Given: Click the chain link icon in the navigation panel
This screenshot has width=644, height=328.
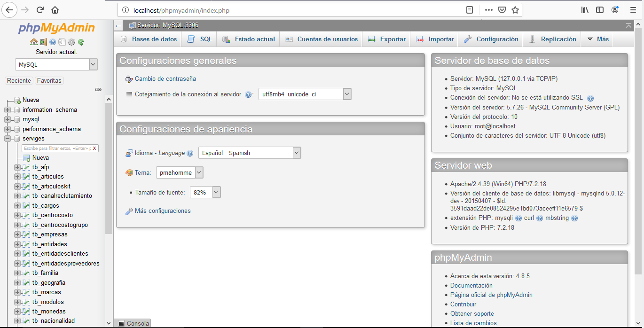Looking at the screenshot, I should (x=98, y=89).
